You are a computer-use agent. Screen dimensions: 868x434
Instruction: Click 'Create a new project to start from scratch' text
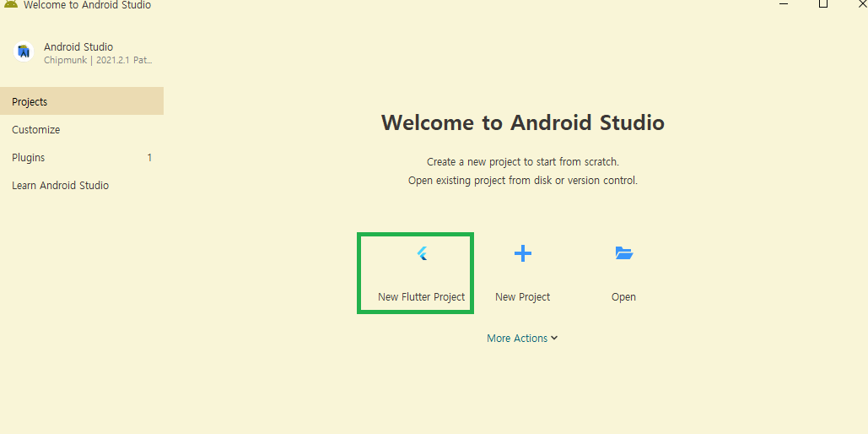click(523, 162)
